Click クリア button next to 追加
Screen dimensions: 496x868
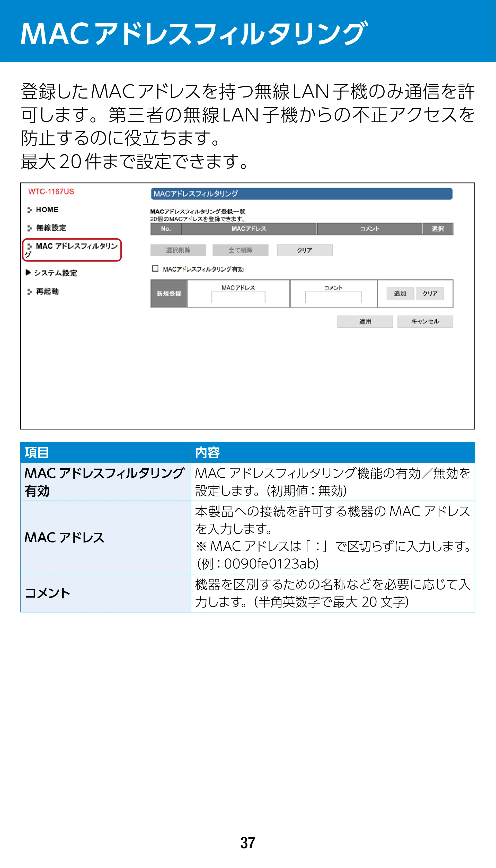pyautogui.click(x=430, y=294)
